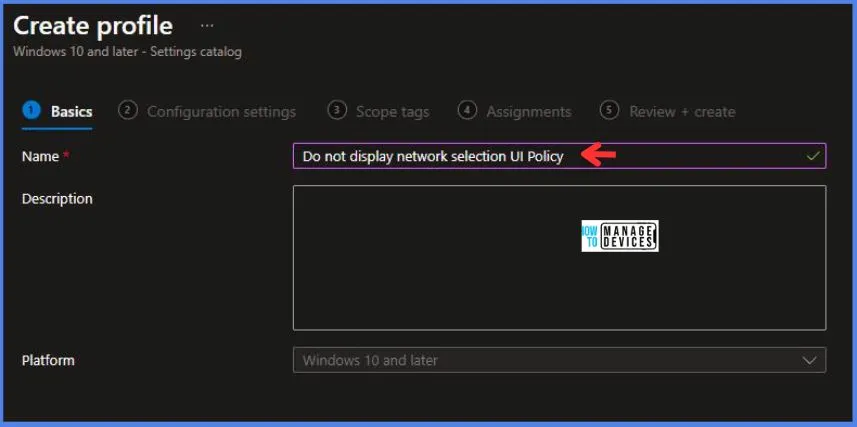Viewport: 857px width, 427px height.
Task: Click the Name input field
Action: pyautogui.click(x=559, y=156)
